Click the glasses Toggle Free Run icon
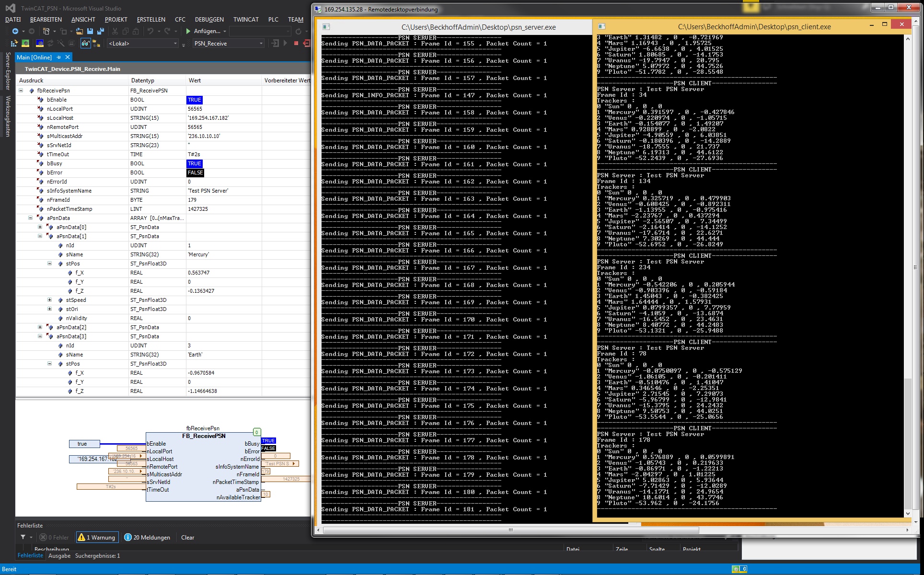Viewport: 924px width, 575px height. coord(85,44)
